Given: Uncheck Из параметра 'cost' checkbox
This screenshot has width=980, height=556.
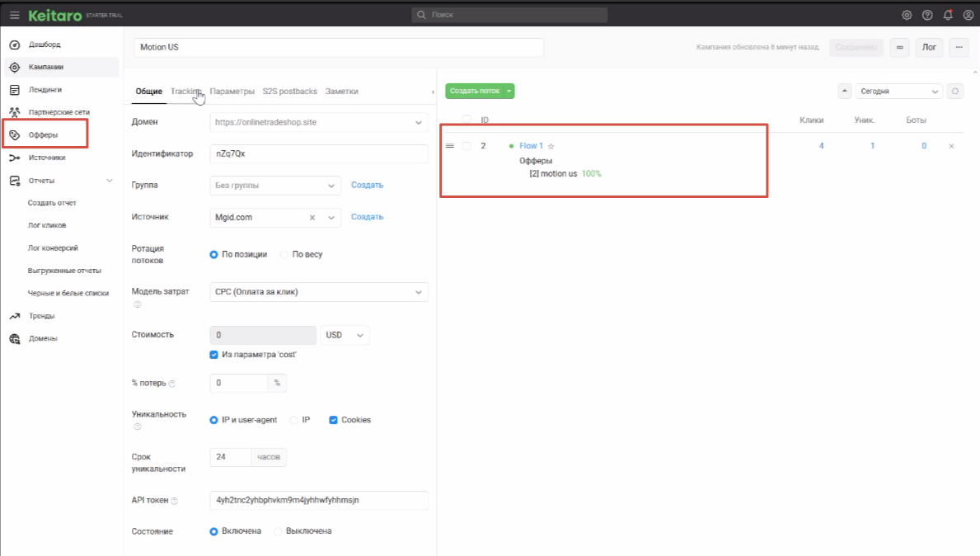Looking at the screenshot, I should coord(214,355).
